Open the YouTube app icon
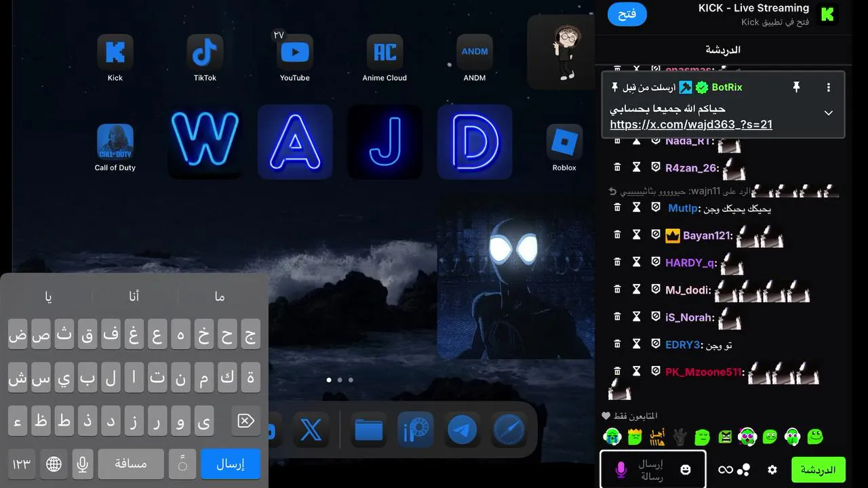Image resolution: width=868 pixels, height=488 pixels. (295, 52)
